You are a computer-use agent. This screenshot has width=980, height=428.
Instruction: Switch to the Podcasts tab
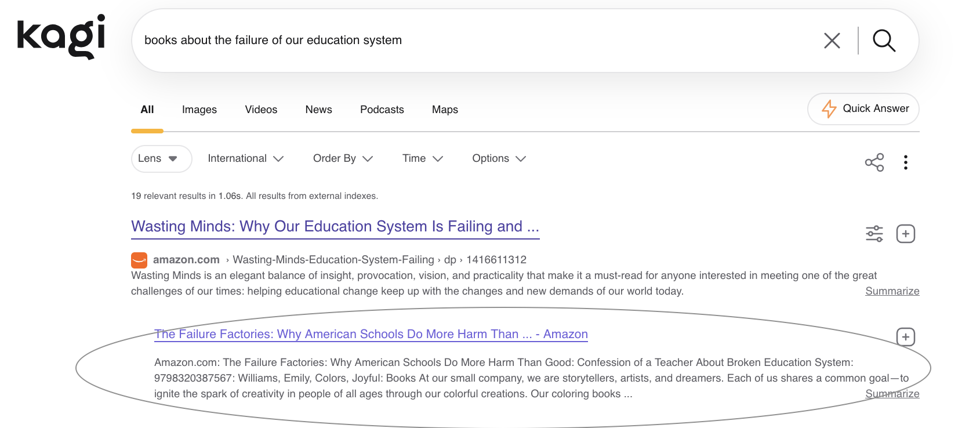click(x=382, y=110)
